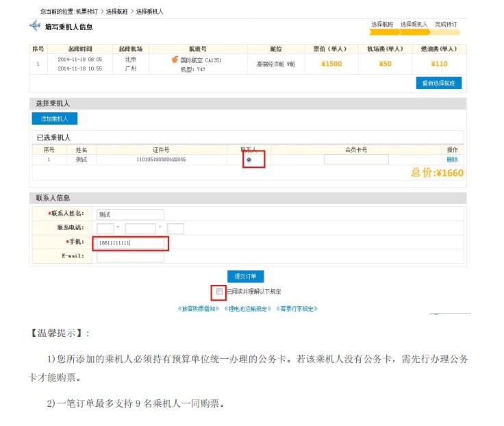
Task: Click the 添加乘机人 button
Action: (55, 118)
